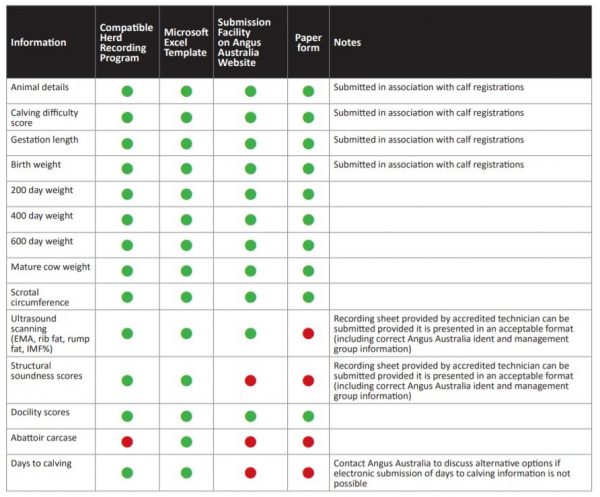Select the Compatible Herd Recording Program column header
Image resolution: width=600 pixels, height=497 pixels.
point(126,43)
